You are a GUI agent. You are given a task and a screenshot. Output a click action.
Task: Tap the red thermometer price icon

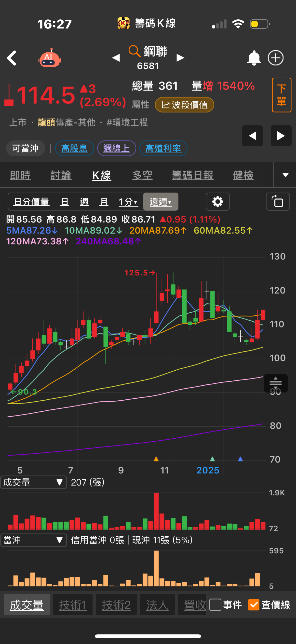[9, 95]
